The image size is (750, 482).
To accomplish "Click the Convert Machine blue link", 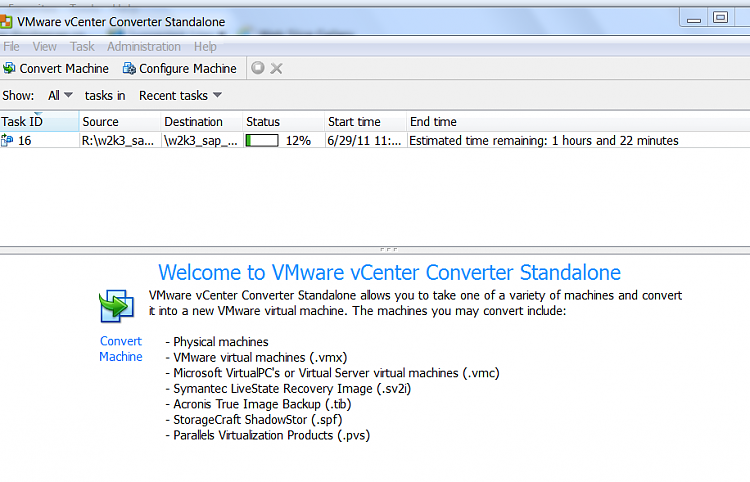I will tap(121, 349).
